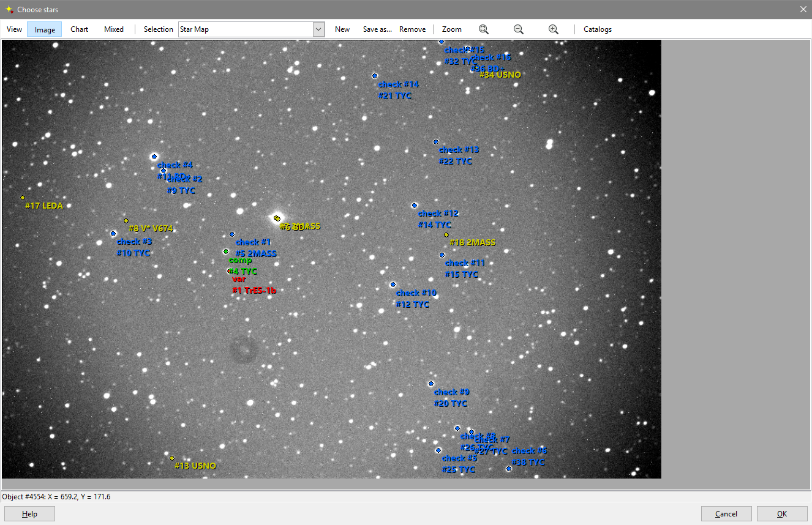
Task: Click the yellow #17 LEDA object marker
Action: tap(23, 198)
